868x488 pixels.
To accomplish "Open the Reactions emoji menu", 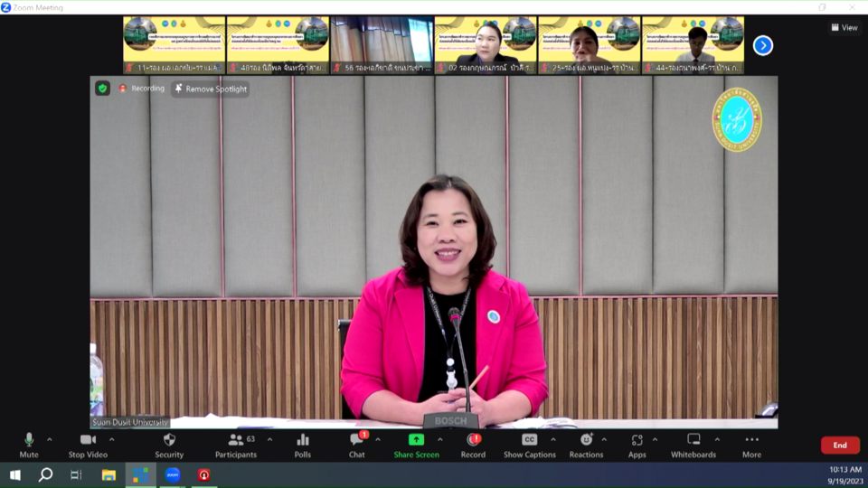I will [586, 445].
